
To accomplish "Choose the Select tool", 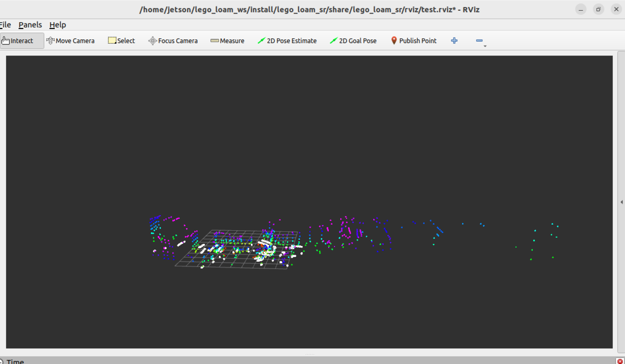I will [x=121, y=41].
